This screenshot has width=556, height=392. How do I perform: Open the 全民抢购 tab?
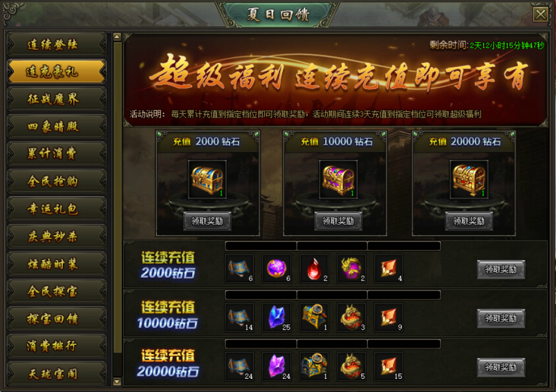[x=57, y=181]
